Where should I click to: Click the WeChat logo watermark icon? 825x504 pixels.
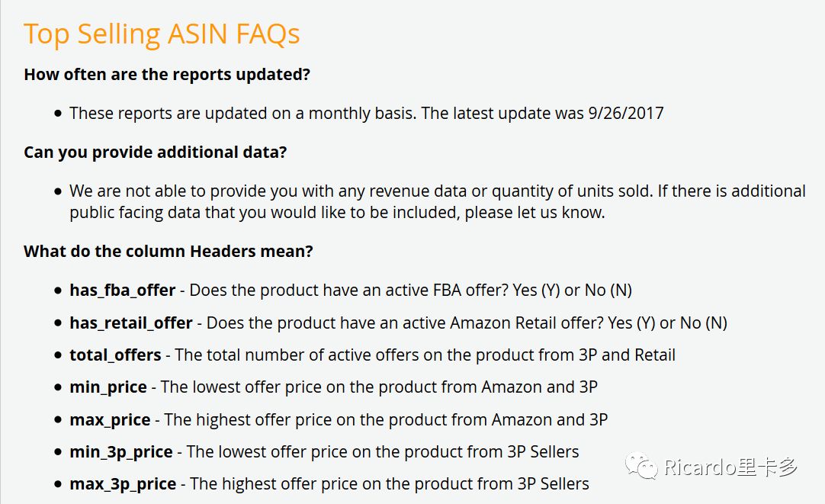coord(641,466)
